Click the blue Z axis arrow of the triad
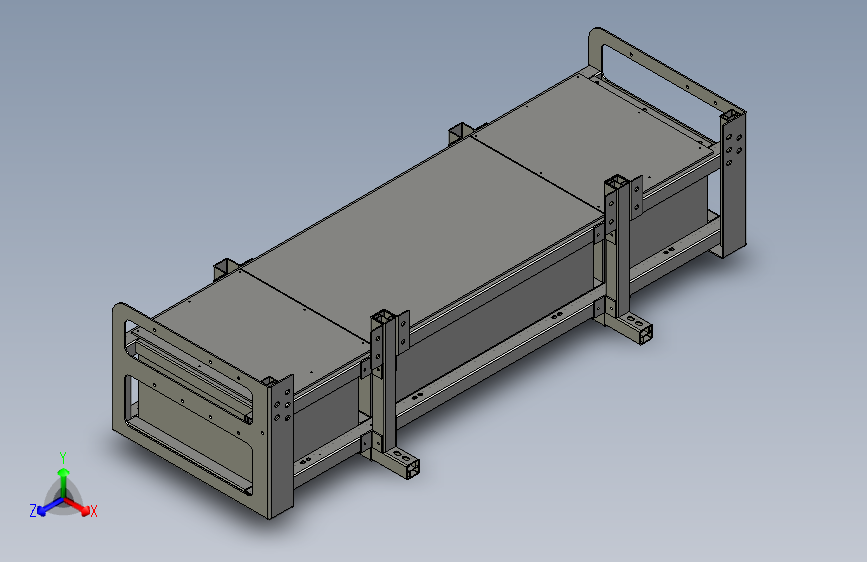The height and width of the screenshot is (562, 867). [x=50, y=507]
